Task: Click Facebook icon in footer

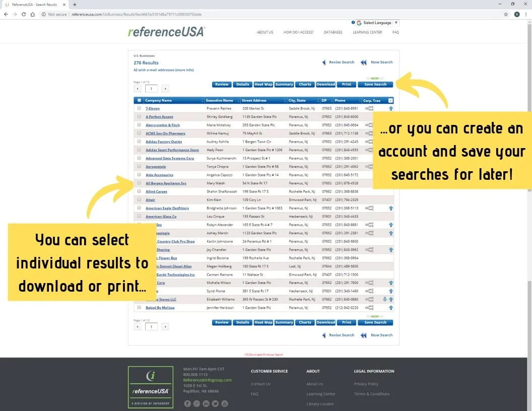Action: coord(187,403)
